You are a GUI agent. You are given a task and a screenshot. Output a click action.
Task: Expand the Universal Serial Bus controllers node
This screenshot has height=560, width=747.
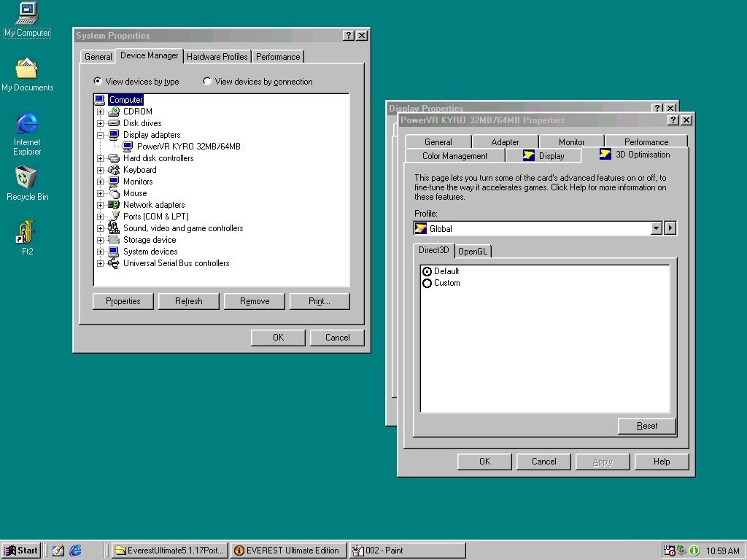[100, 263]
